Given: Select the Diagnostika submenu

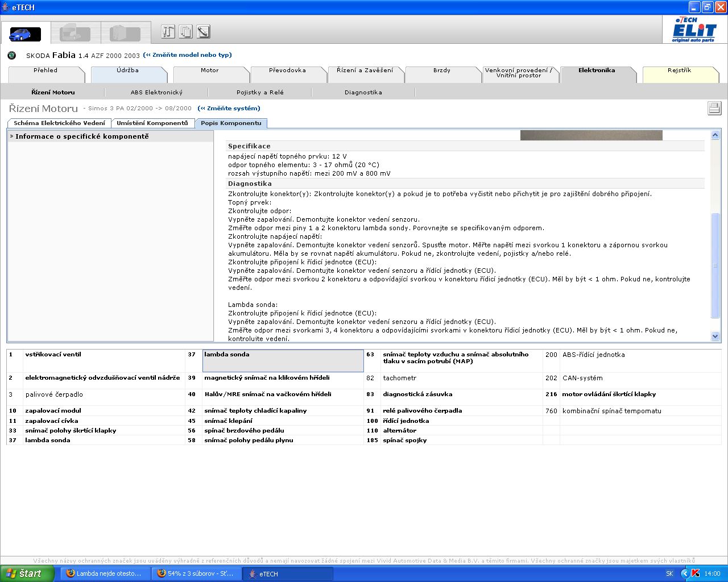Looking at the screenshot, I should click(363, 92).
